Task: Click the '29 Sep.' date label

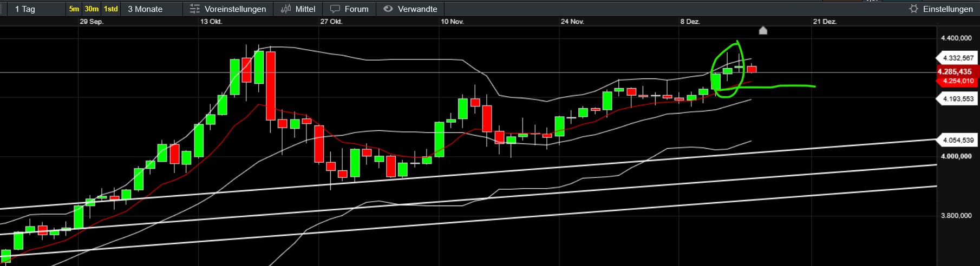Action: [92, 22]
